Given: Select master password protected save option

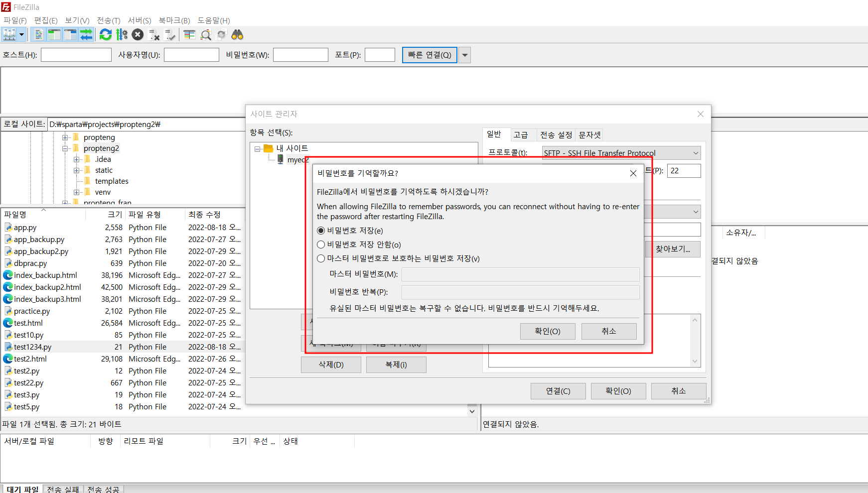Looking at the screenshot, I should coord(321,258).
